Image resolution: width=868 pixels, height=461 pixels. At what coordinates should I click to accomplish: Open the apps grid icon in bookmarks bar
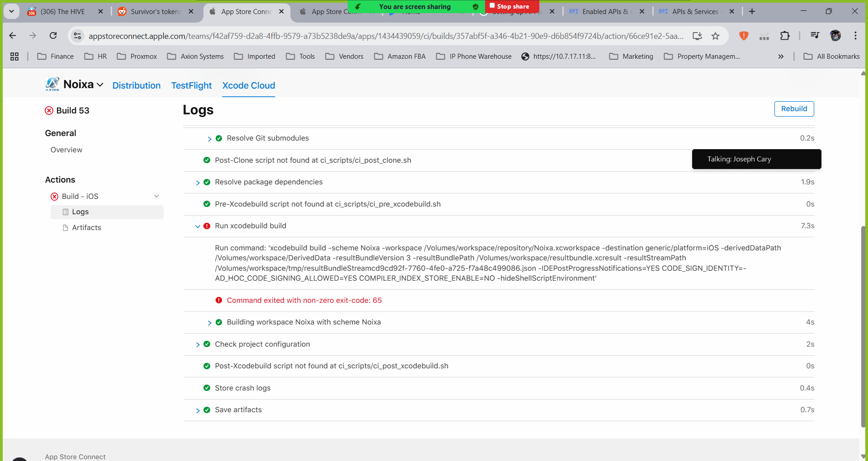point(14,56)
